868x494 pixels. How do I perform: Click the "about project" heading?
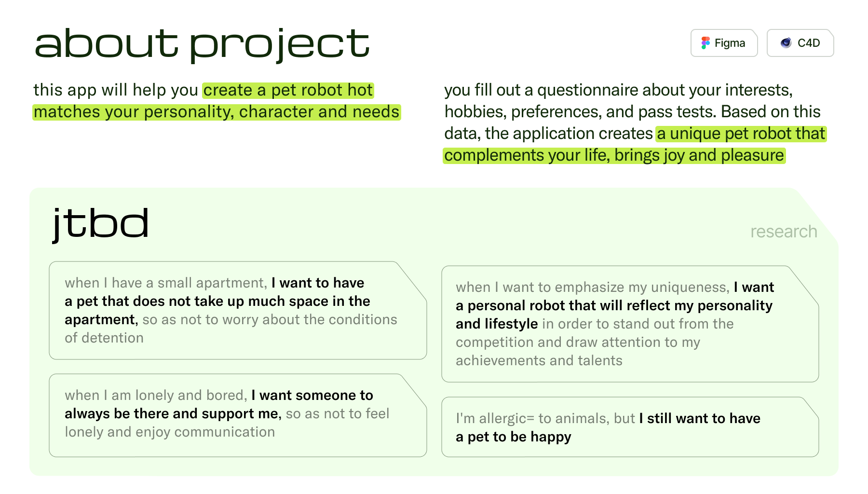tap(202, 44)
